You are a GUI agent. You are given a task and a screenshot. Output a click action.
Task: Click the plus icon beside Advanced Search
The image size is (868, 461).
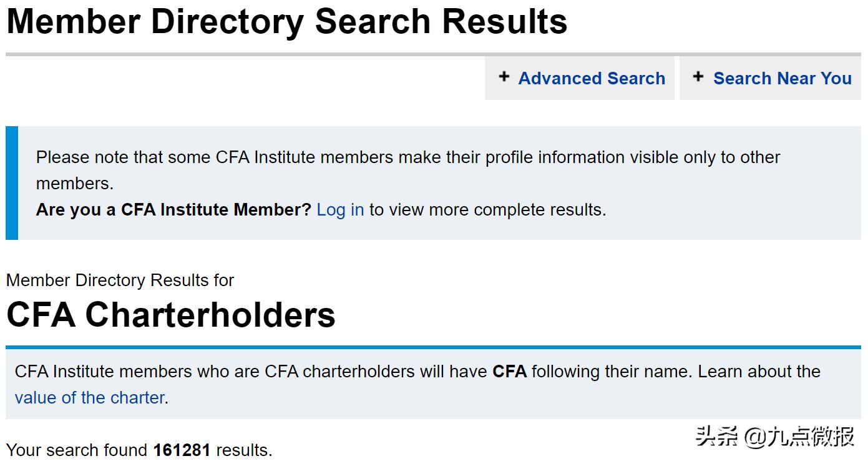(504, 77)
